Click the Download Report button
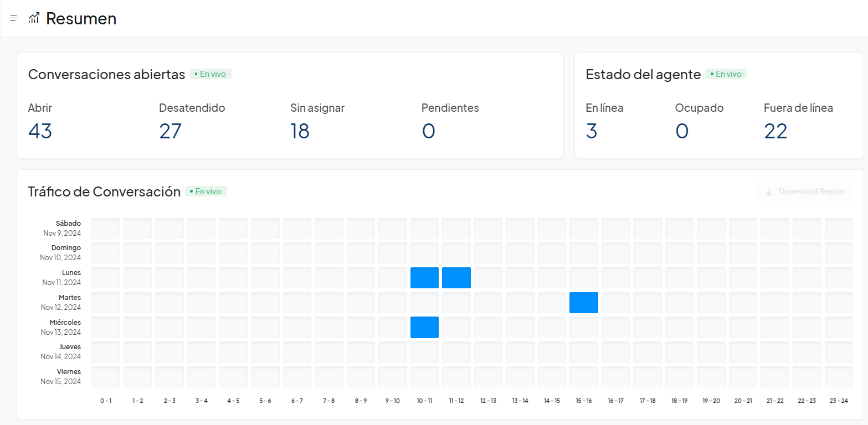The height and width of the screenshot is (425, 868). pos(805,191)
